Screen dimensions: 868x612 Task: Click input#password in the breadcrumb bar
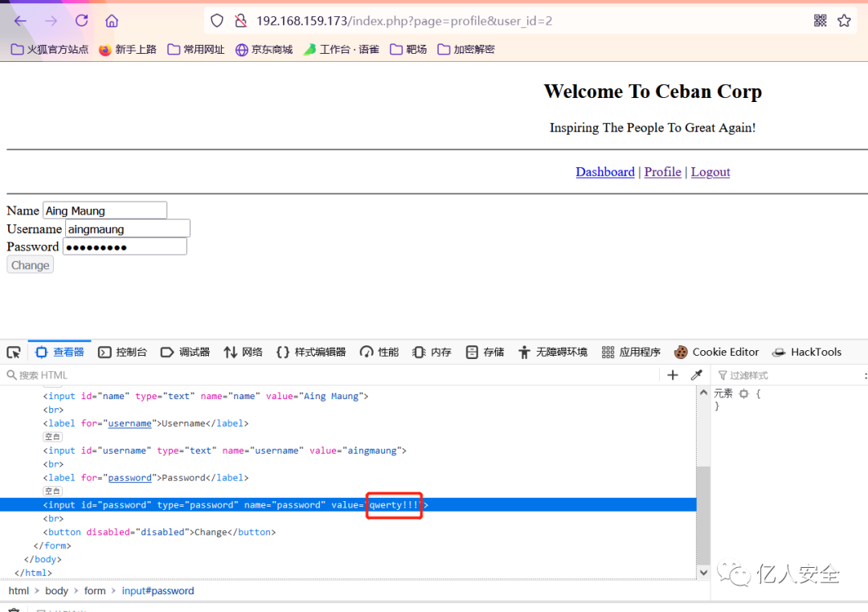(x=158, y=591)
